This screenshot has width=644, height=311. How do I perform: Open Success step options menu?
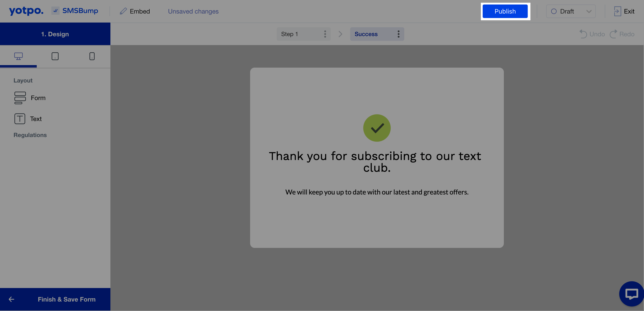click(x=398, y=34)
